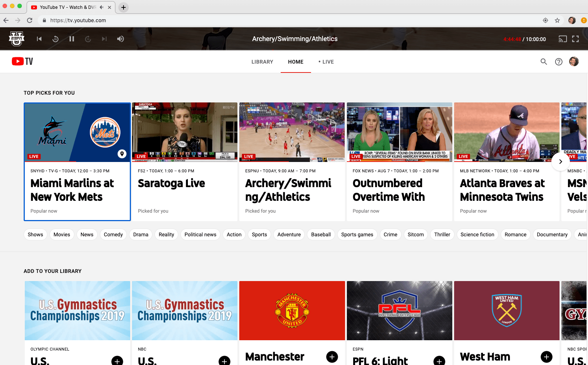This screenshot has height=365, width=588.
Task: Click the tab audio speaker indicator
Action: pos(102,7)
